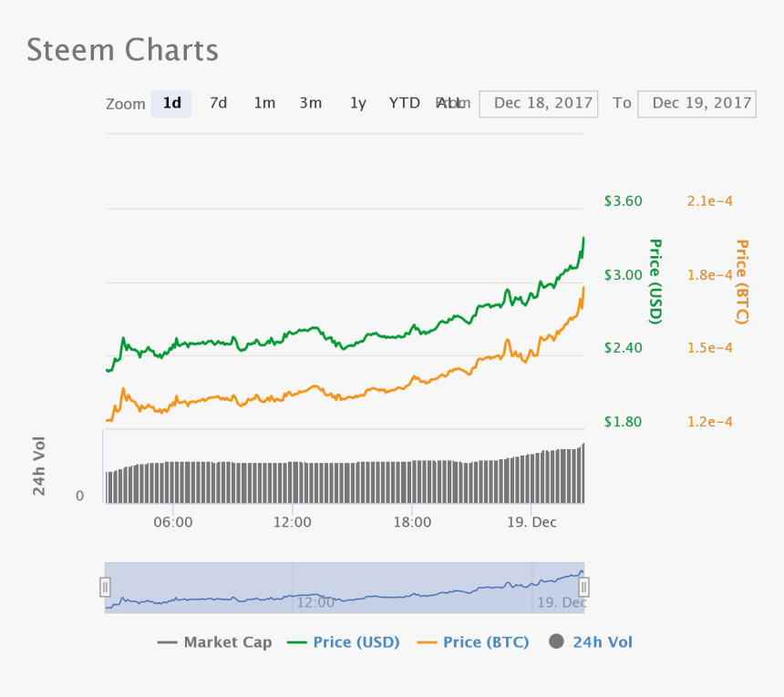This screenshot has width=784, height=697.
Task: Select the YTD zoom option
Action: (x=403, y=103)
